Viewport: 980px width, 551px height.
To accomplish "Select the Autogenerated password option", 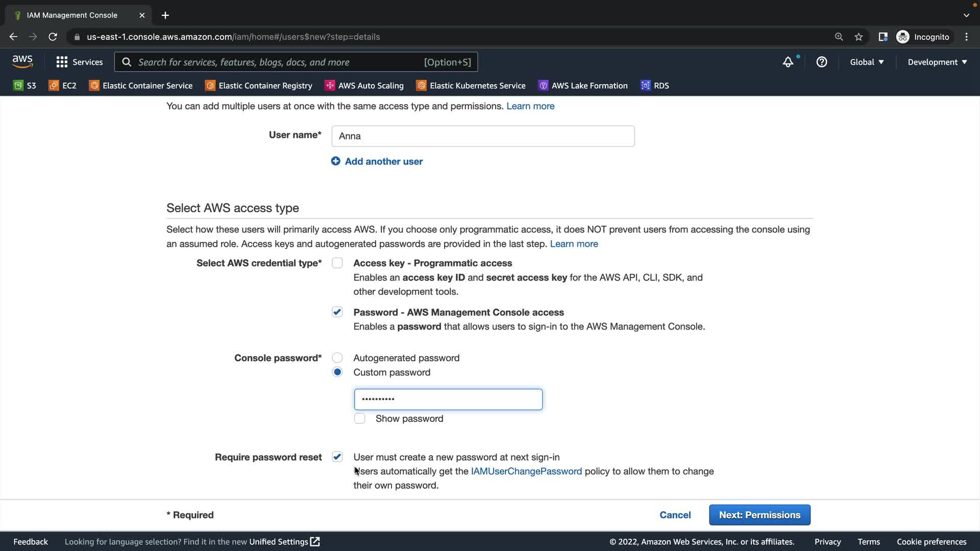I will point(337,358).
